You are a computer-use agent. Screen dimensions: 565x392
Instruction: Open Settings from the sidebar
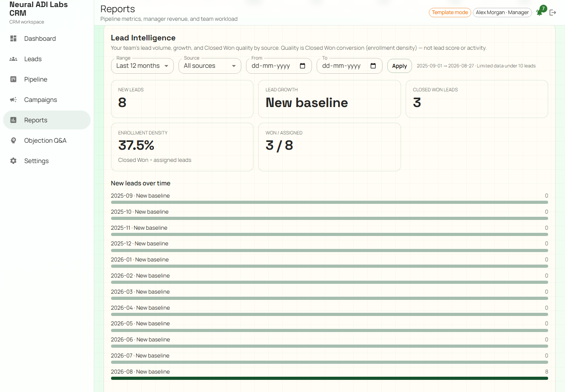pos(47,161)
